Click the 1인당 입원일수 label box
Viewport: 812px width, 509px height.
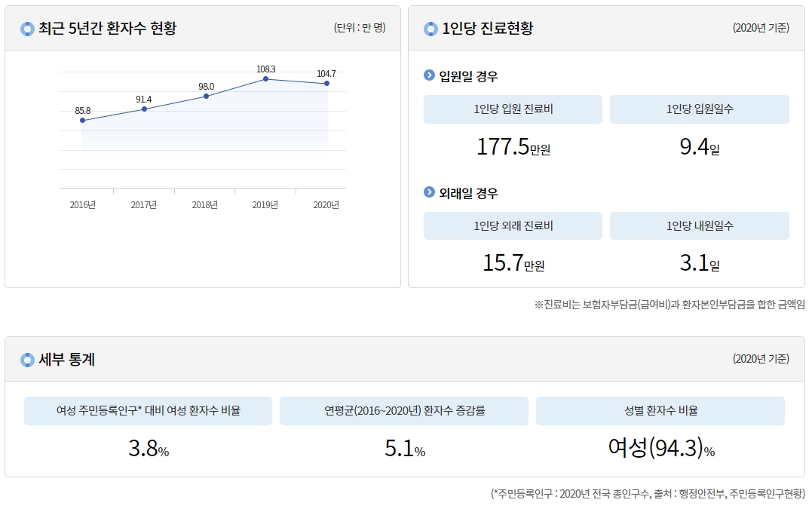coord(700,109)
